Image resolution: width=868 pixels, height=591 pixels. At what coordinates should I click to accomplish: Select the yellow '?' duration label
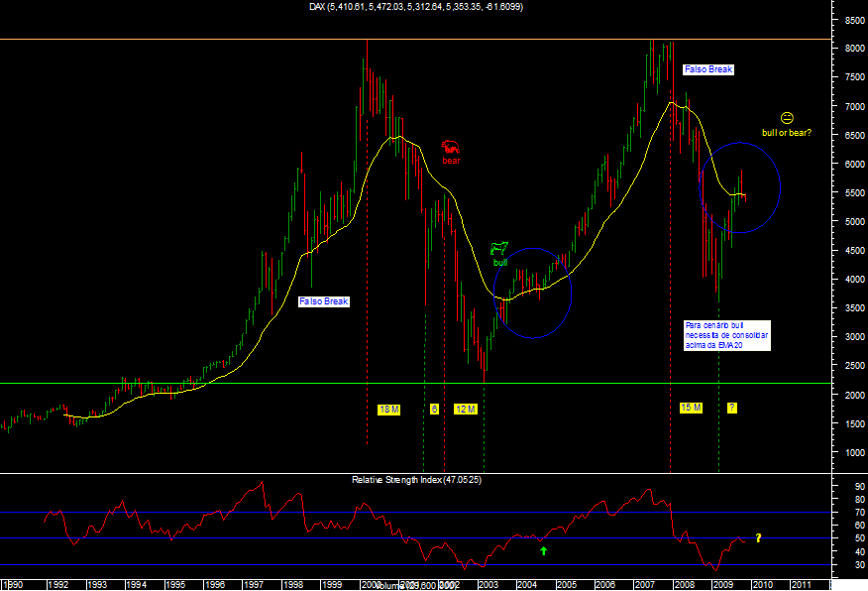(732, 409)
